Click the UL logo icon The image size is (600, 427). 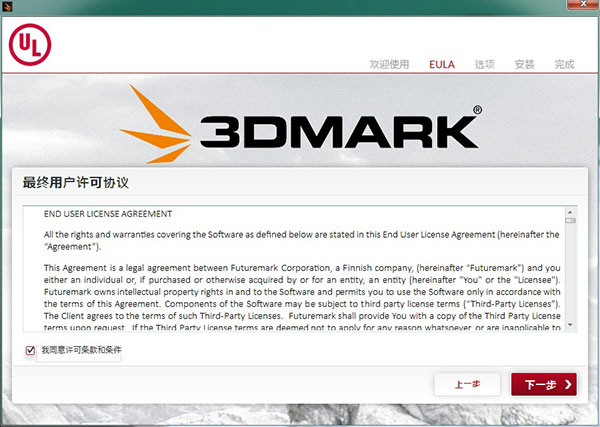29,43
